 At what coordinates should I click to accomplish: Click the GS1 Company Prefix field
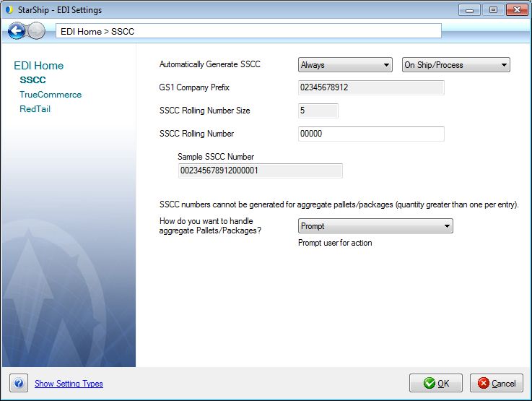[371, 87]
